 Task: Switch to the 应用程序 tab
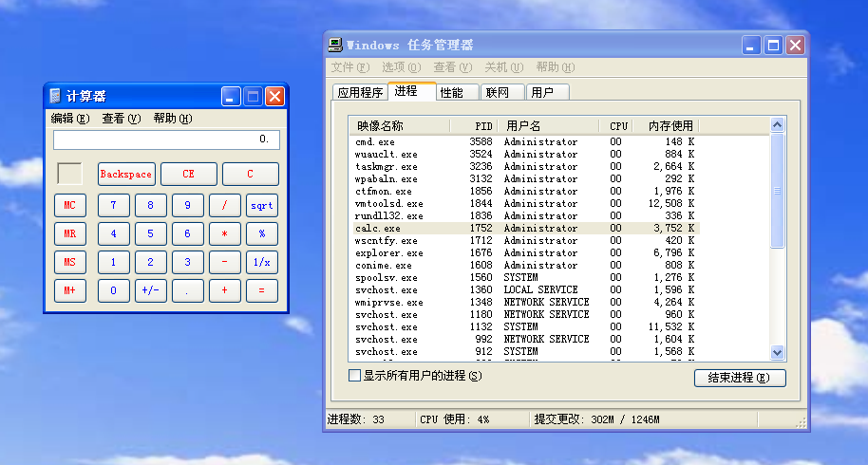pos(360,92)
